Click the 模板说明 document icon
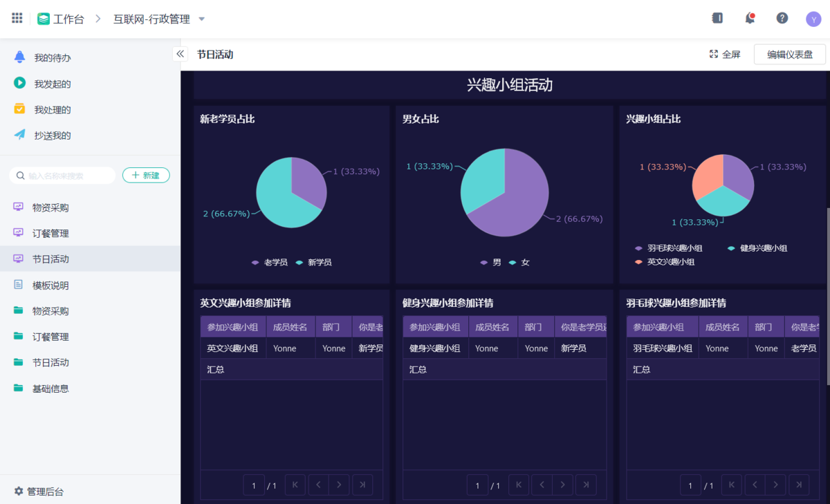The image size is (830, 504). click(19, 285)
